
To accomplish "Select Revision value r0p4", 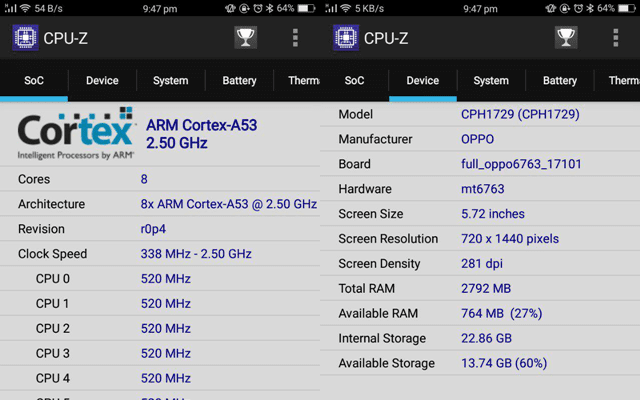I will [153, 229].
